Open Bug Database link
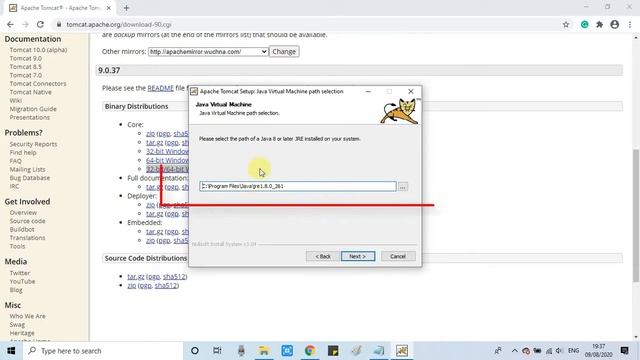Screen dimensions: 640x360 pyautogui.click(x=30, y=178)
